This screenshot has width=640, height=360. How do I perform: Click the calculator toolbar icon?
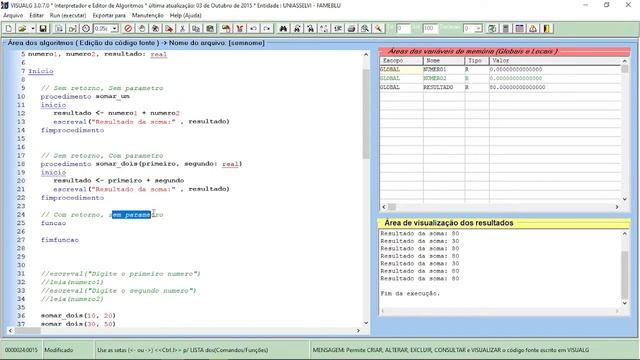[506, 29]
